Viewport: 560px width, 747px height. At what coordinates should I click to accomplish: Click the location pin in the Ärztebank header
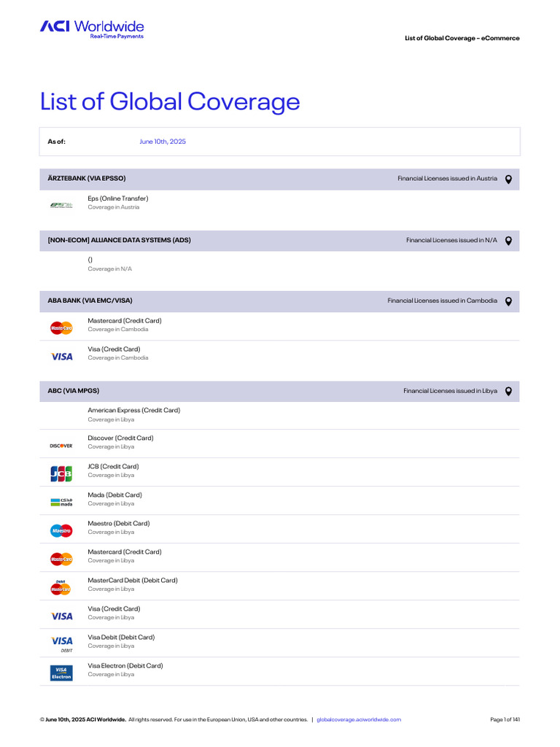click(x=508, y=179)
